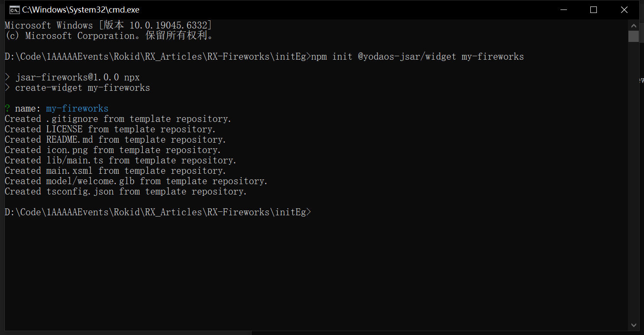Click the last initEg> command prompt line

coord(158,212)
